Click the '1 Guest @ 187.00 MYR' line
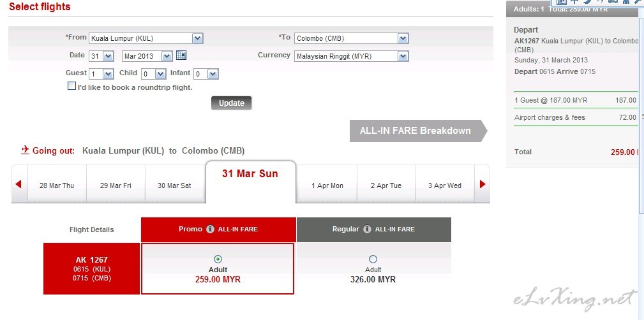This screenshot has height=320, width=644. (575, 100)
